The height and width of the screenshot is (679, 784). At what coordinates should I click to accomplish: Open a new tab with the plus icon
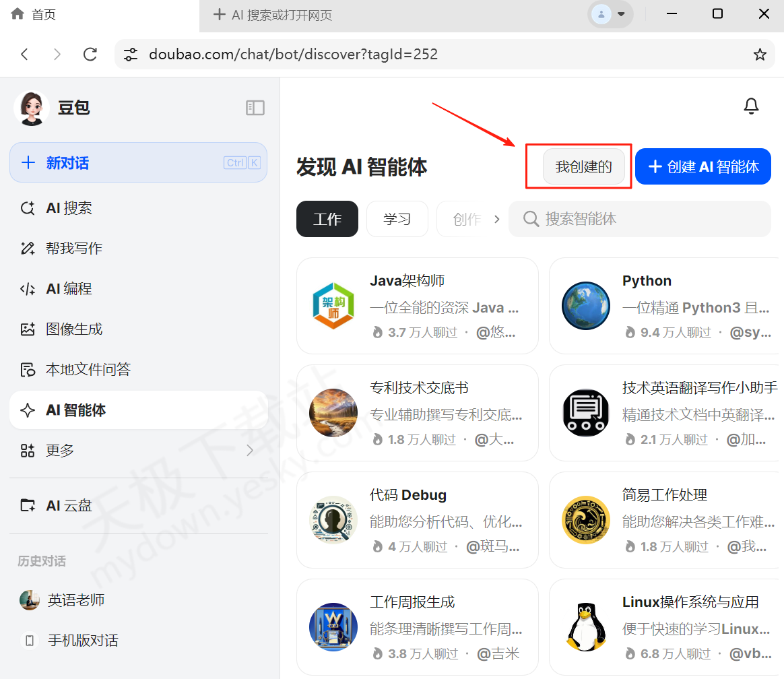219,15
